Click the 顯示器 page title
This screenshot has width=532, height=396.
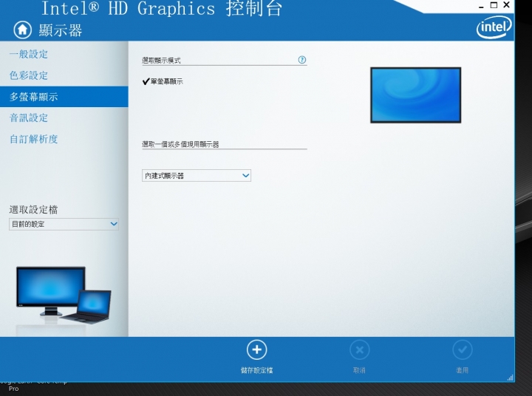coord(61,30)
